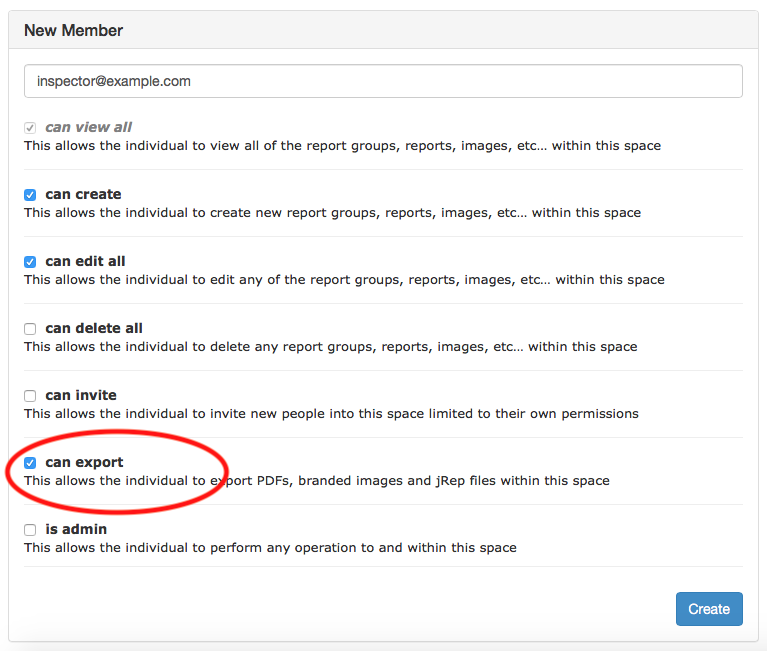Click the disabled can view all checkbox

[x=30, y=128]
